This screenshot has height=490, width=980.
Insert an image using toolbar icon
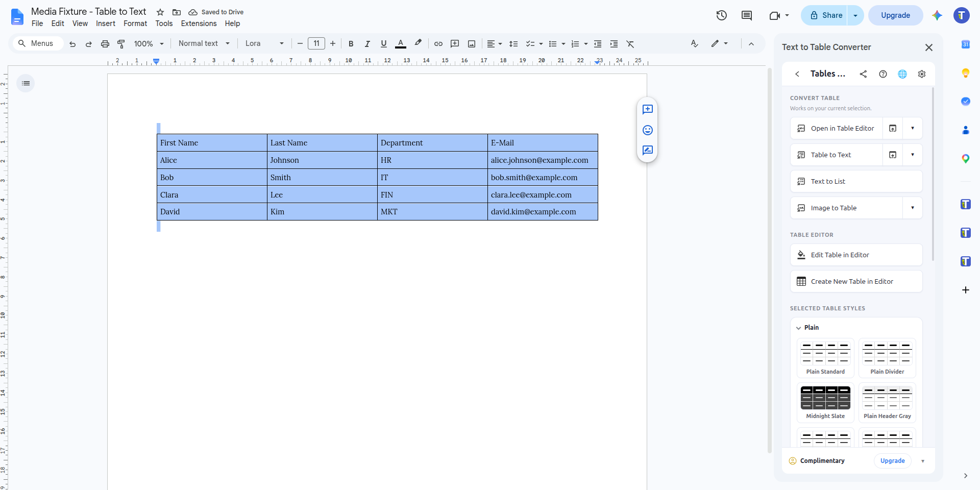[x=472, y=44]
